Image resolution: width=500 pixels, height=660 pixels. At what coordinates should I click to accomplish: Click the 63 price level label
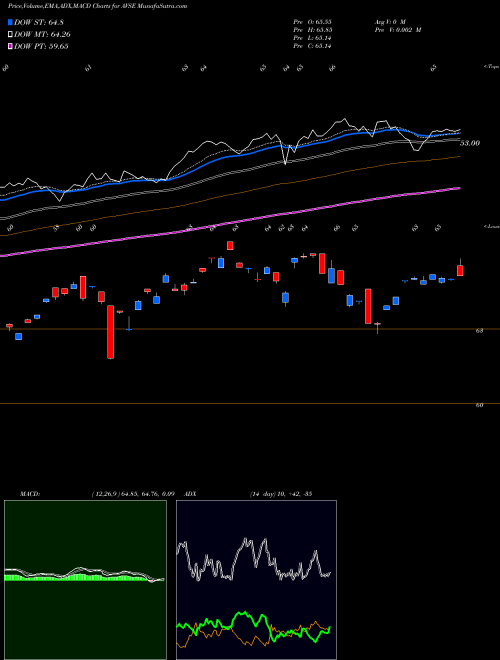click(479, 331)
